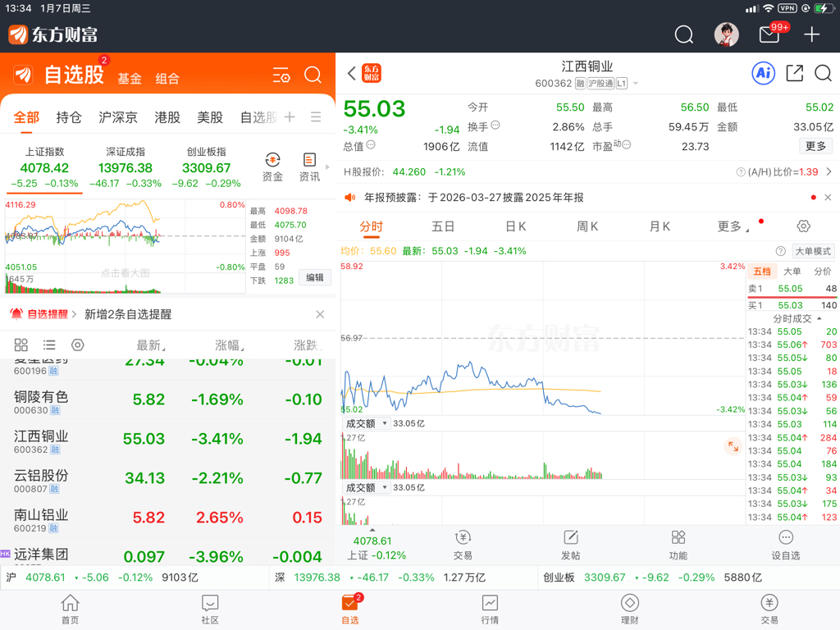Expand 更多 chart period options
Image resolution: width=840 pixels, height=630 pixels.
coord(733,226)
